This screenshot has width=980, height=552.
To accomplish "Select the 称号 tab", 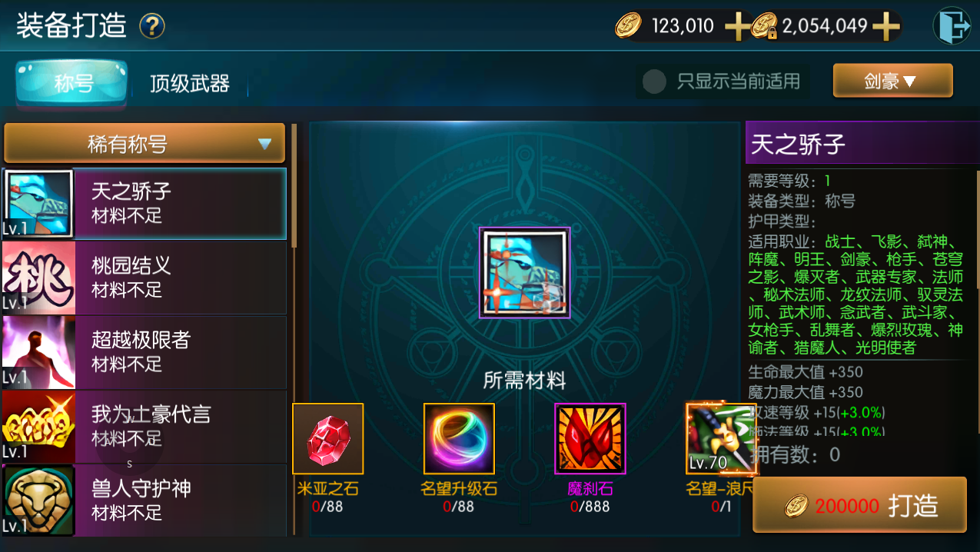I will (73, 82).
